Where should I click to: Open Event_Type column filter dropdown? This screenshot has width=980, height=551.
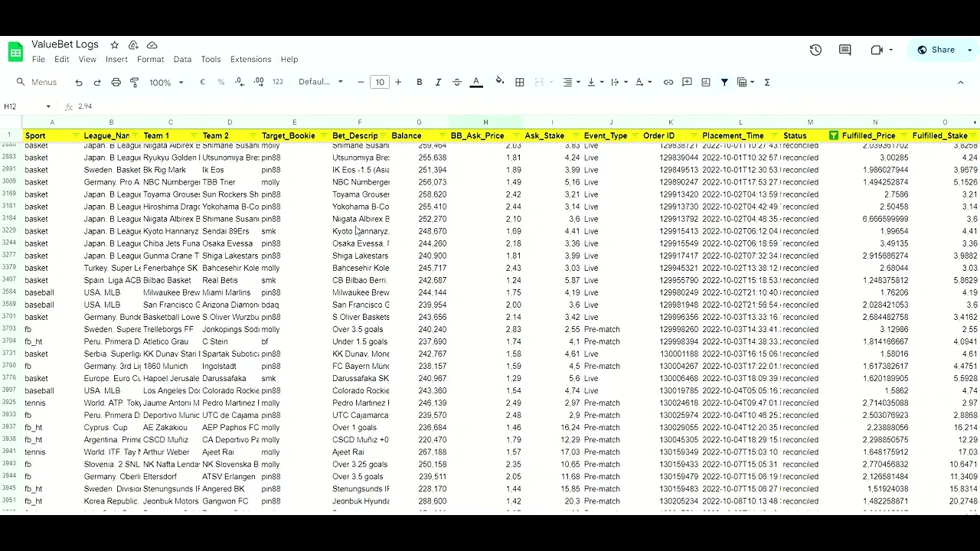point(633,135)
